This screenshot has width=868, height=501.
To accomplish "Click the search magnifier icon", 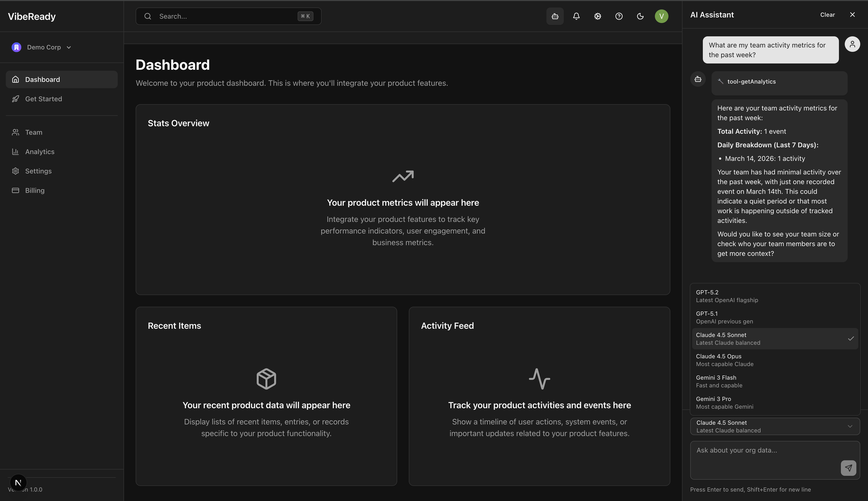I will coord(148,16).
